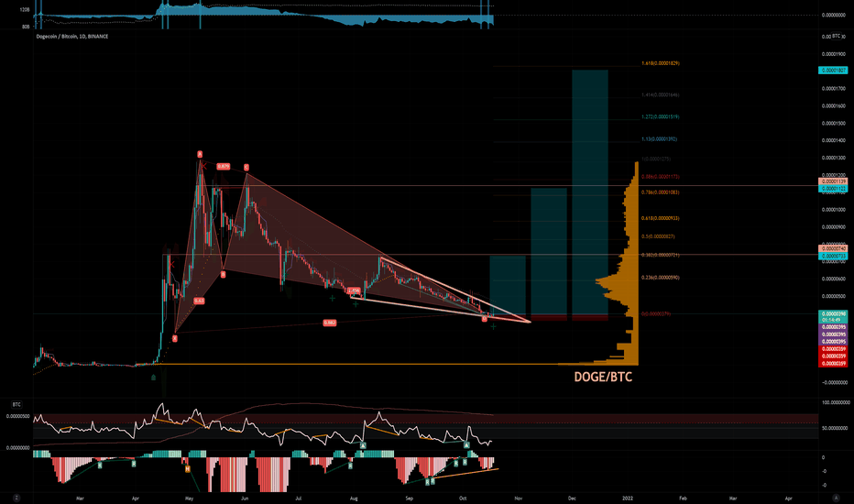This screenshot has height=504, width=854.
Task: Click the Dogecoin / Bitcoin, 1D, BINANCE title
Action: point(71,37)
